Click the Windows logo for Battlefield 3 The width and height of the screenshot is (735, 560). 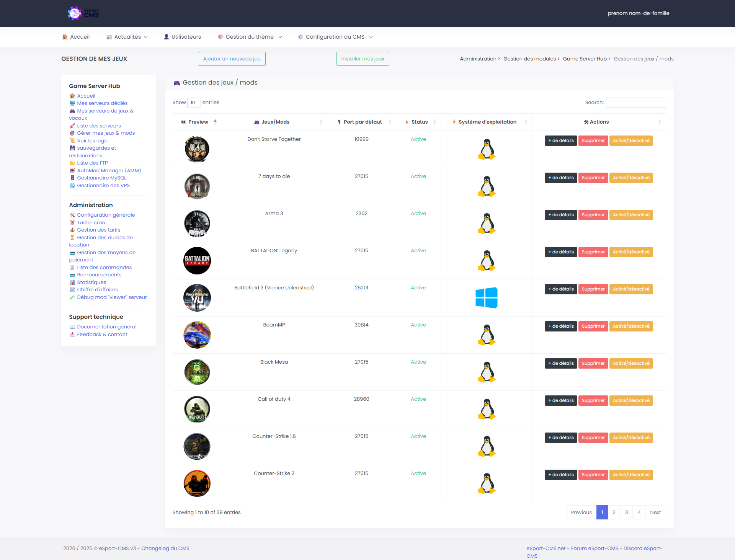pos(487,298)
